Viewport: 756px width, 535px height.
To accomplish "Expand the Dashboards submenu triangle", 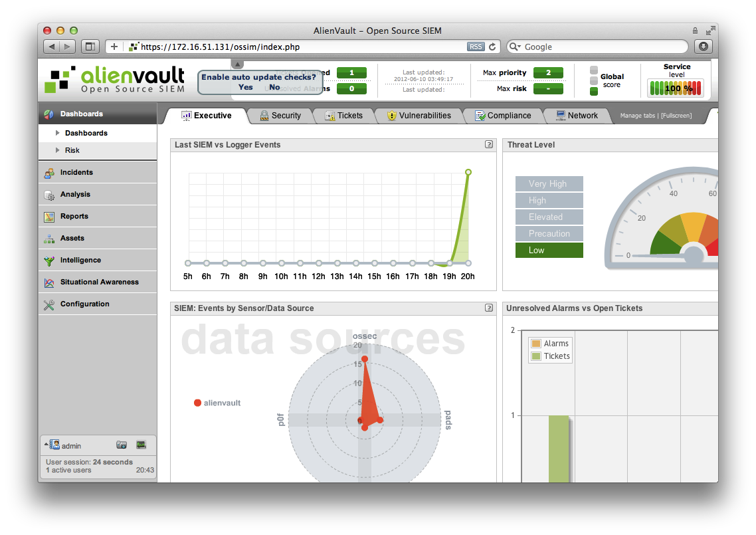I will pos(57,133).
